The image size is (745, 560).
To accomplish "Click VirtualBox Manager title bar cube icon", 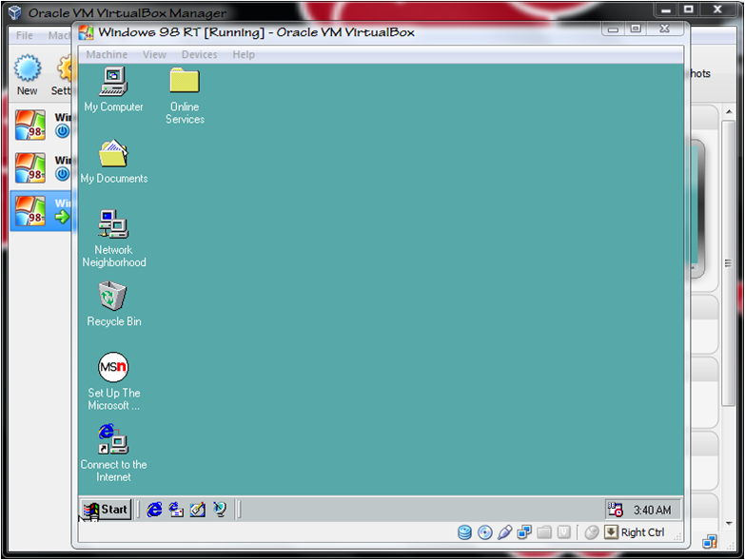I will click(15, 12).
